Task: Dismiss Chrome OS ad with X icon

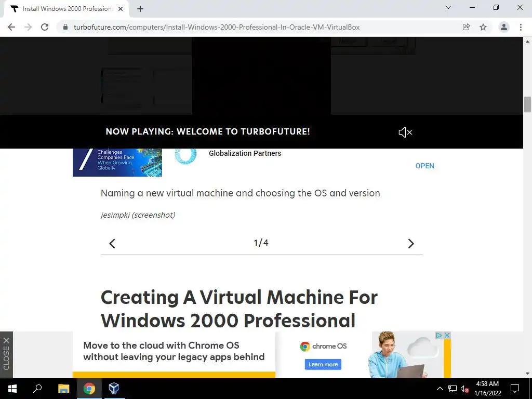Action: 447,335
